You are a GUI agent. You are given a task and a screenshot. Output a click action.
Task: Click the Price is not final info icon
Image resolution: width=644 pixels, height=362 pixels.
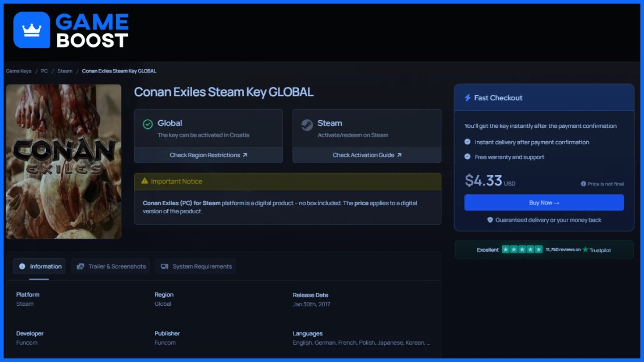coord(583,184)
